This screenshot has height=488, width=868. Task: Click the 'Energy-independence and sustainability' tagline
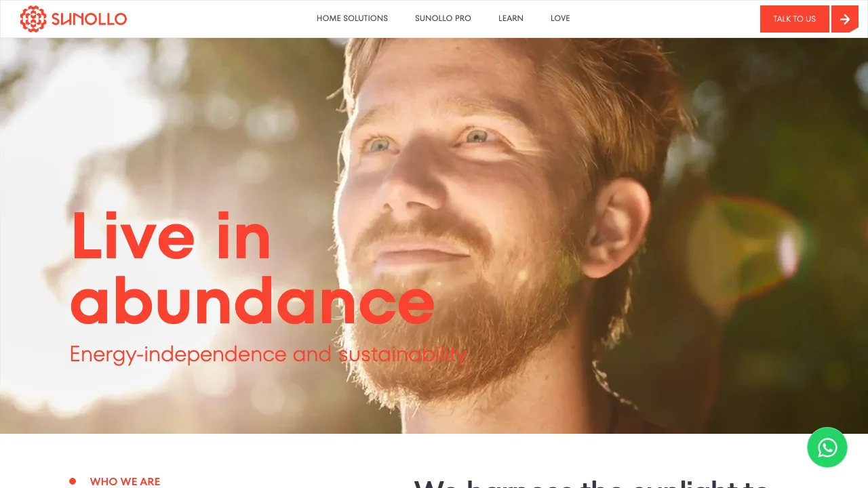(269, 354)
